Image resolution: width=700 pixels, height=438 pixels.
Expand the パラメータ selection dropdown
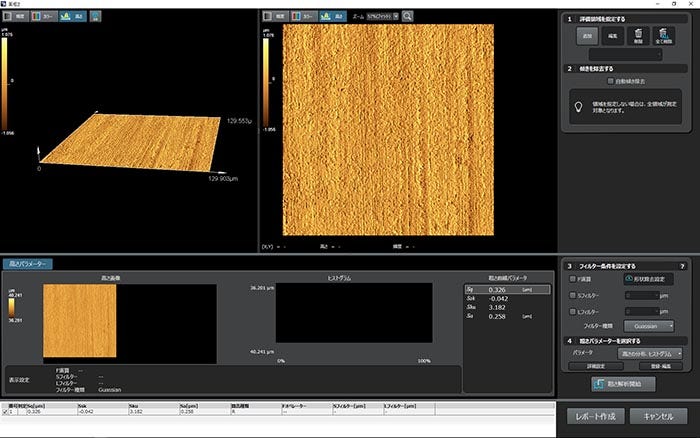(x=649, y=353)
